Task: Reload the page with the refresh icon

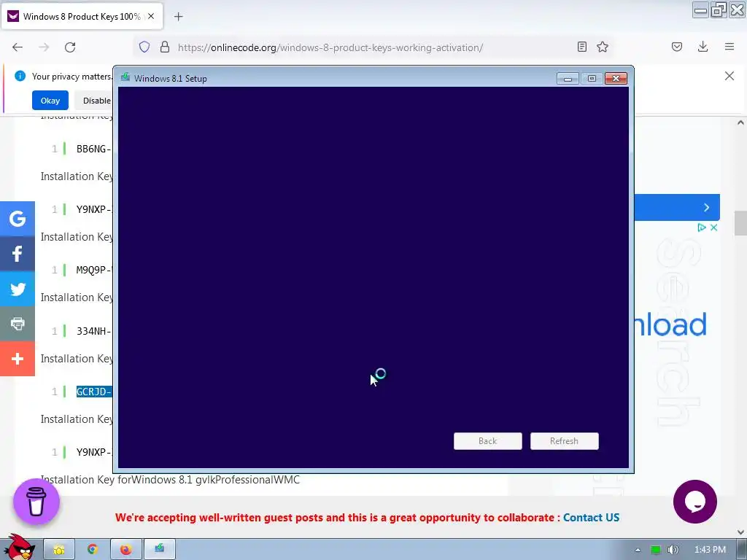Action: tap(70, 47)
